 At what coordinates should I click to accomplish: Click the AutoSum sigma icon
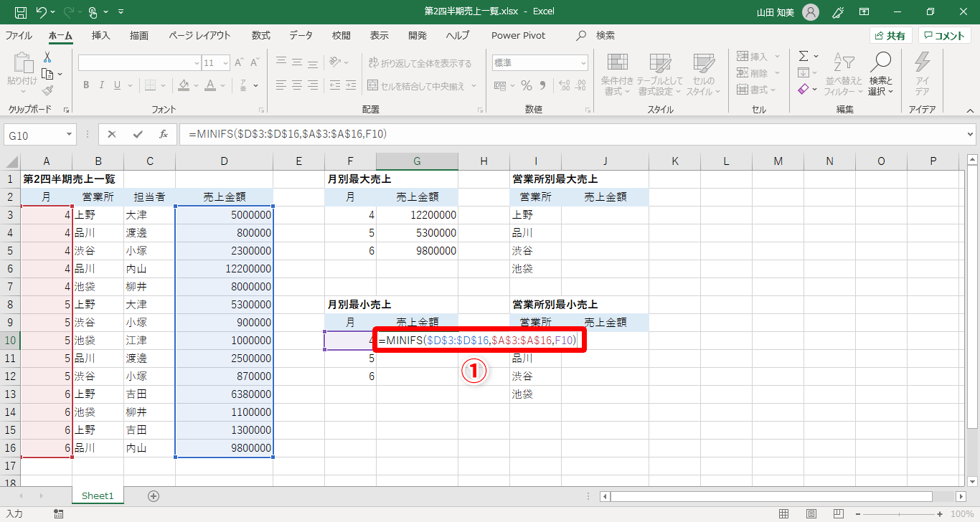(x=804, y=56)
